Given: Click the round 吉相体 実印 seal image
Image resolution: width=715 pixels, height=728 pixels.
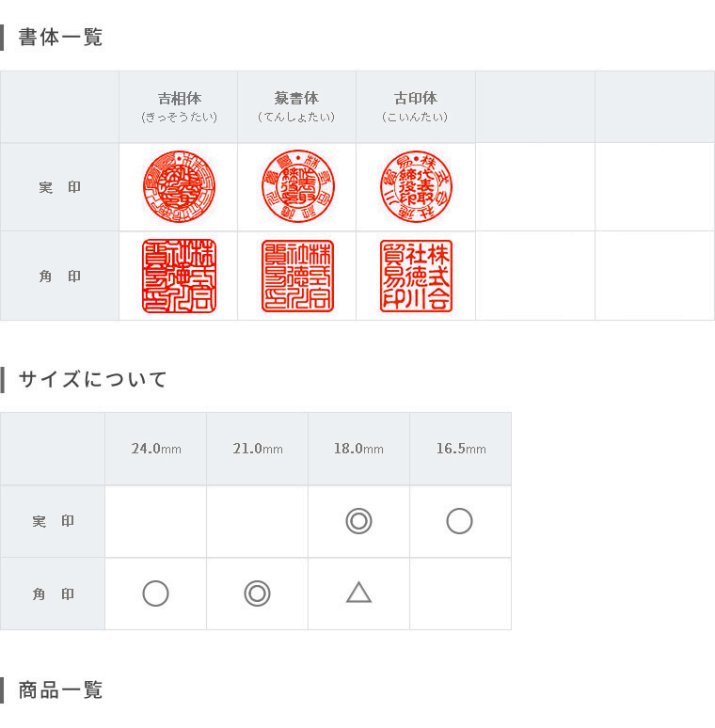Looking at the screenshot, I should coord(179,186).
